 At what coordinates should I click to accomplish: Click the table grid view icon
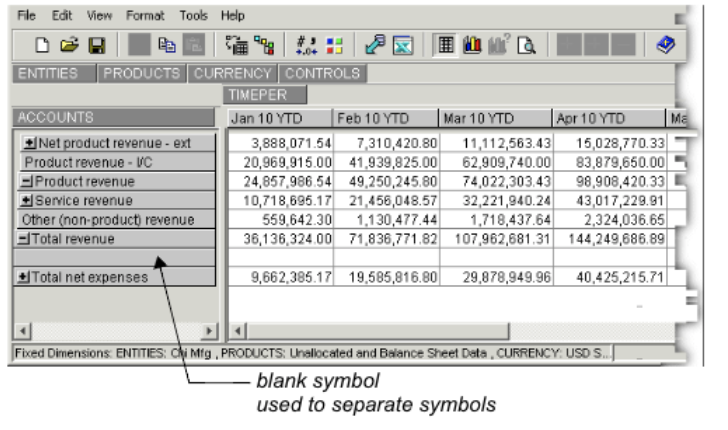(x=445, y=45)
